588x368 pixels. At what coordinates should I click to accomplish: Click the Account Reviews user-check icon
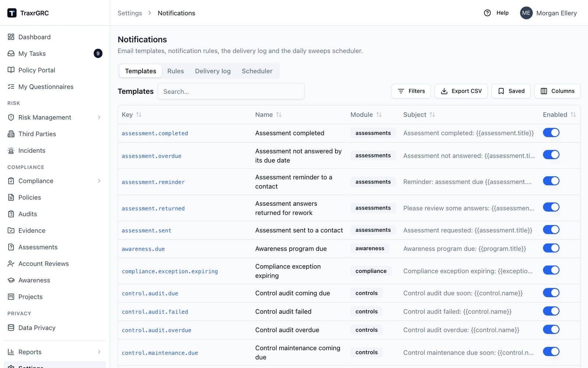point(11,263)
